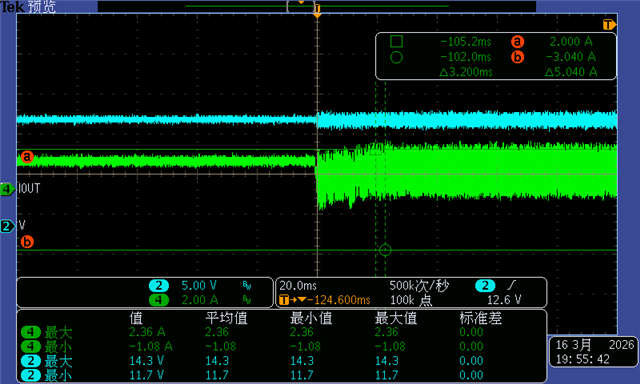Click the 标准差 column header
640x384 pixels.
[480, 318]
